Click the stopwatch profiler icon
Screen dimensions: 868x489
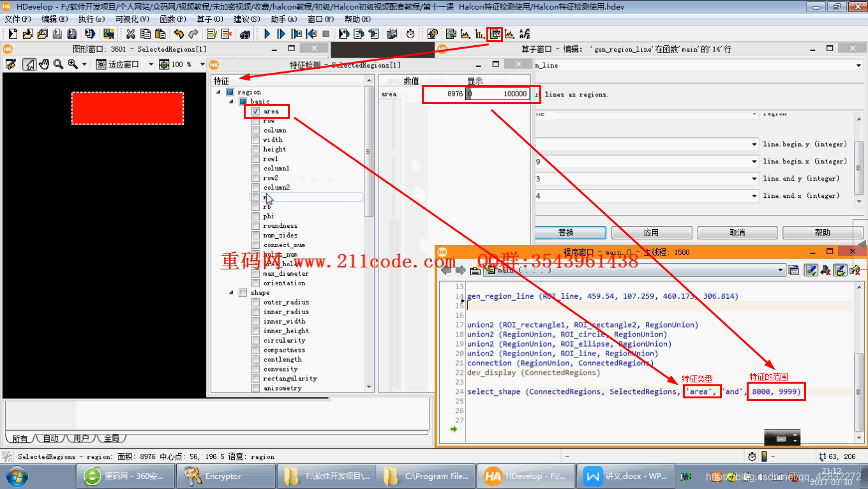(410, 34)
